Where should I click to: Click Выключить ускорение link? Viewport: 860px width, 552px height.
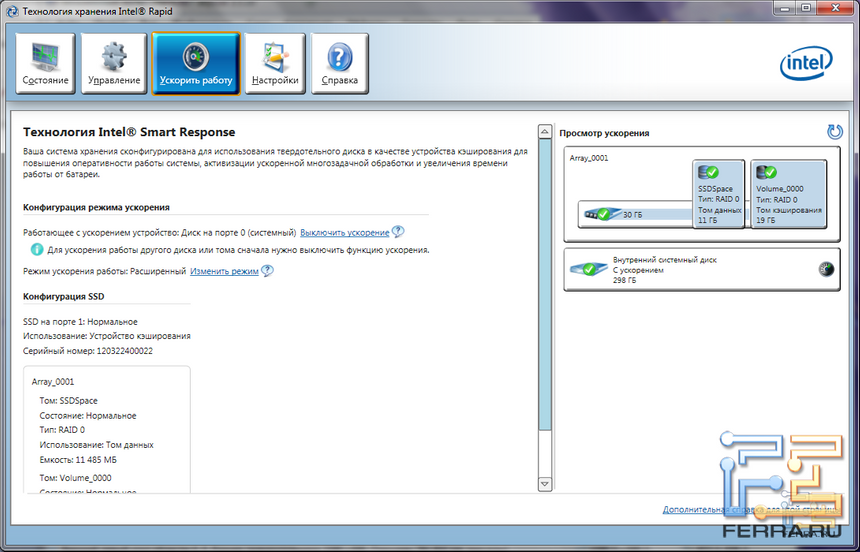pyautogui.click(x=344, y=233)
